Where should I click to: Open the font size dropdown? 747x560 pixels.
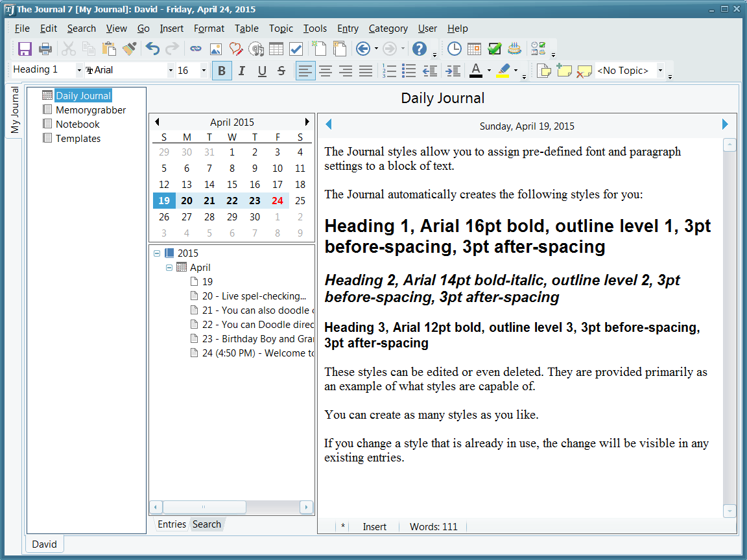pos(204,70)
